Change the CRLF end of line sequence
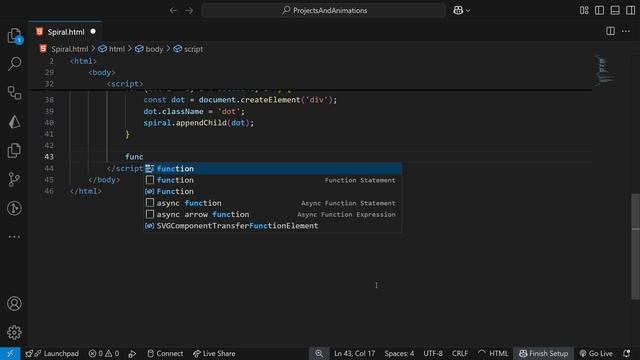This screenshot has height=360, width=640. point(460,353)
